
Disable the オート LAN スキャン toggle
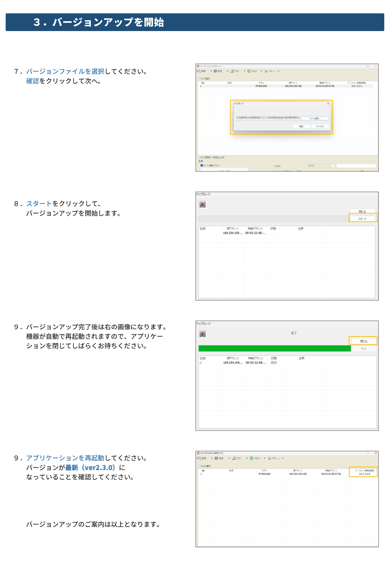tap(202, 166)
